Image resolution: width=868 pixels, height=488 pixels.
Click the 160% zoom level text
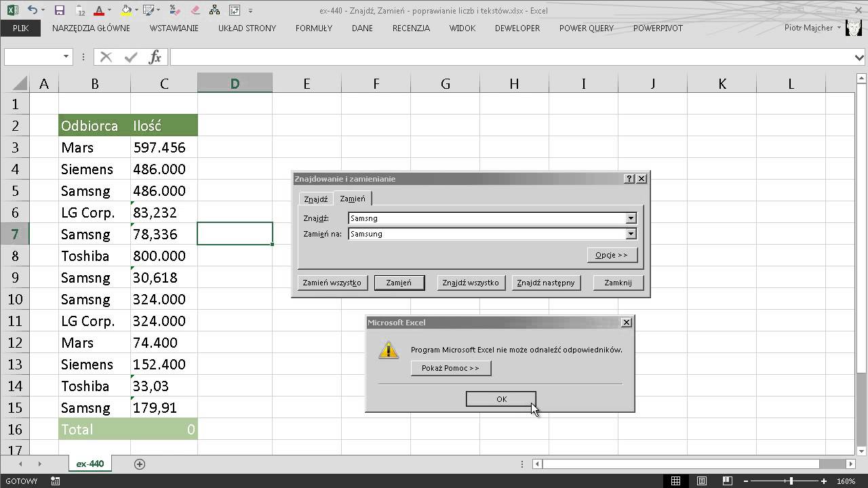tap(846, 481)
